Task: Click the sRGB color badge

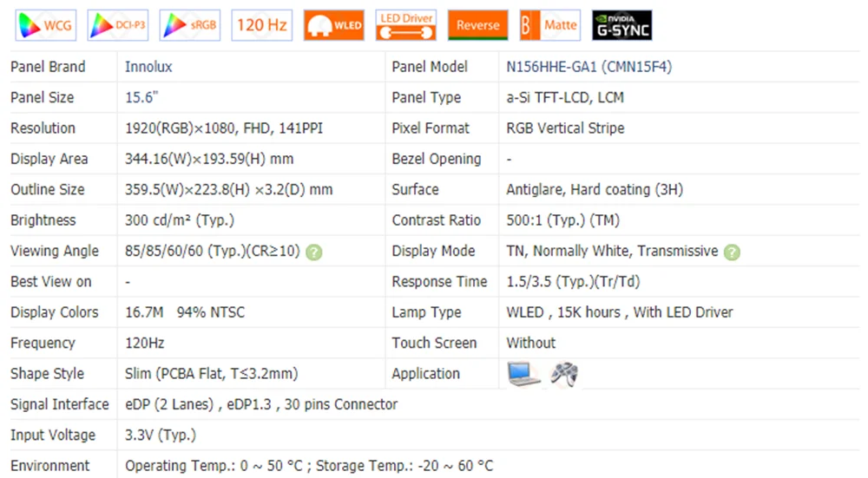Action: (x=190, y=25)
